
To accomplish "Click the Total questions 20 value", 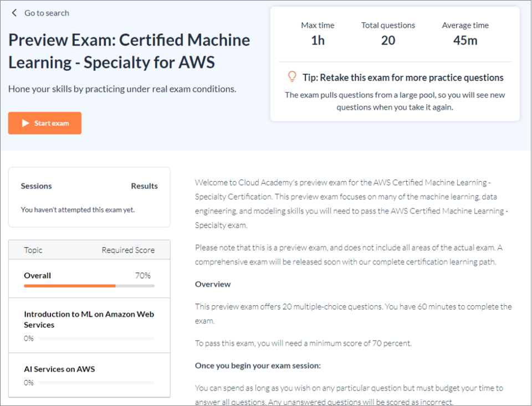I will click(x=388, y=40).
